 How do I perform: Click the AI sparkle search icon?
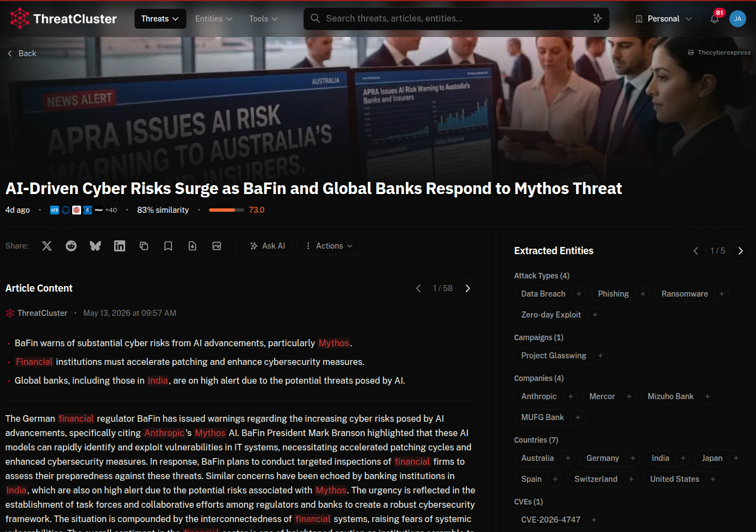597,19
